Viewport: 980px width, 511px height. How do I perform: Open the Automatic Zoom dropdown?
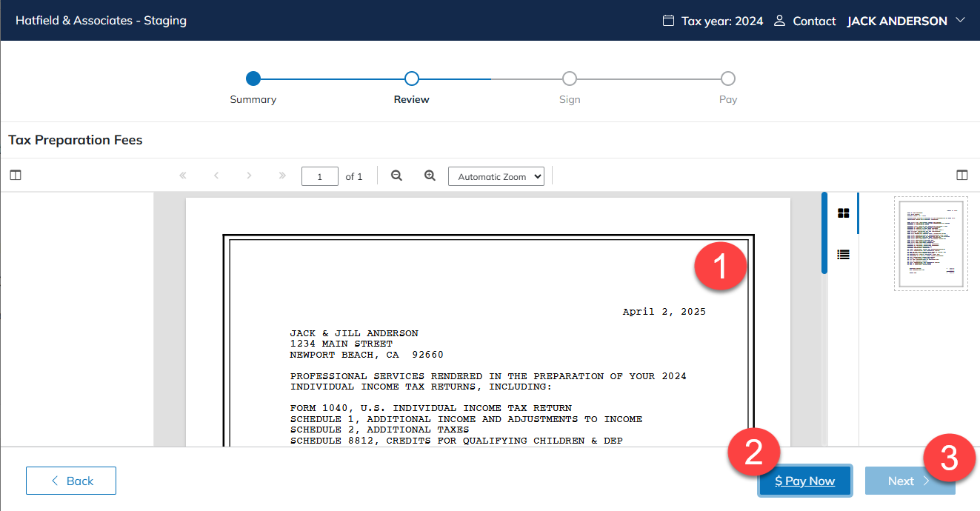(496, 176)
